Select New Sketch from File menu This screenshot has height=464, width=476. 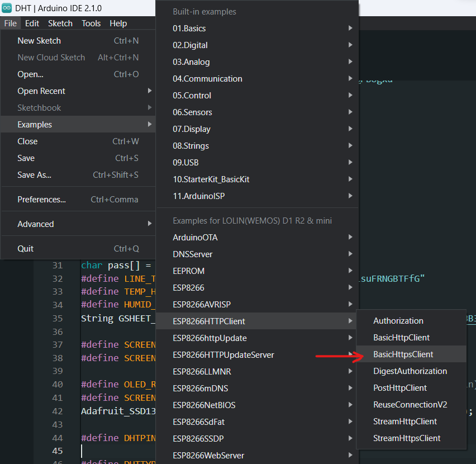click(78, 41)
